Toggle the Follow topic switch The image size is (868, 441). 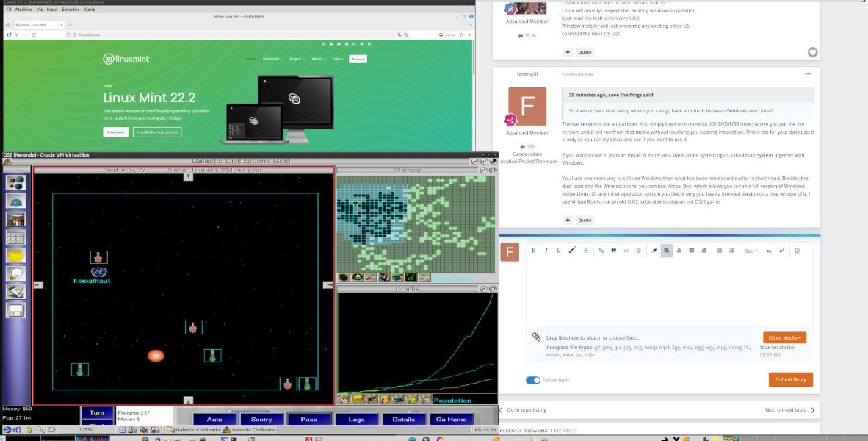coord(533,380)
